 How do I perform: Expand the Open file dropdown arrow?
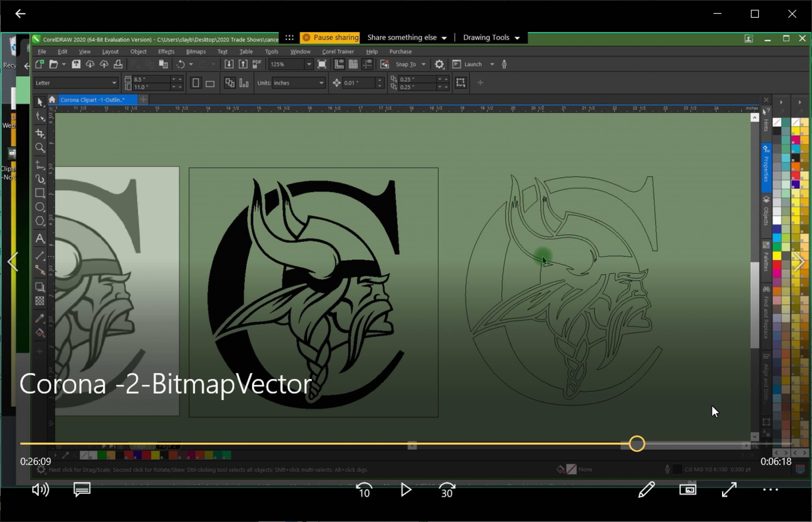point(63,64)
